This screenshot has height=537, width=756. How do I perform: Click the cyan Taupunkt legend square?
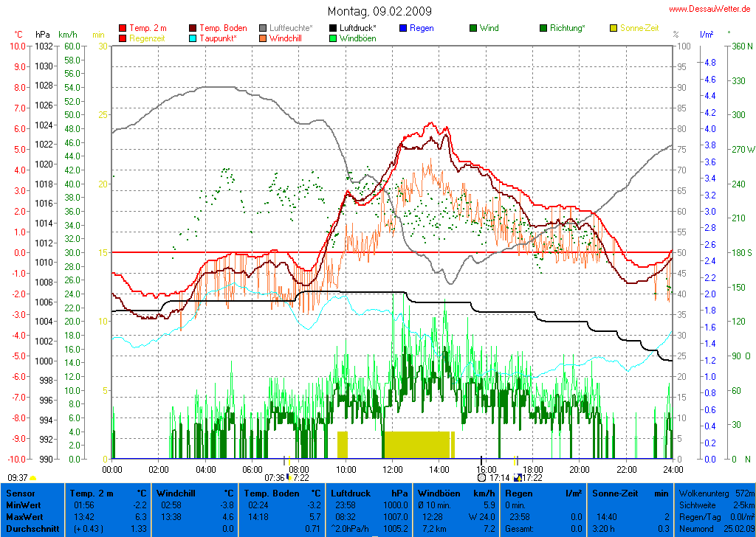[194, 38]
